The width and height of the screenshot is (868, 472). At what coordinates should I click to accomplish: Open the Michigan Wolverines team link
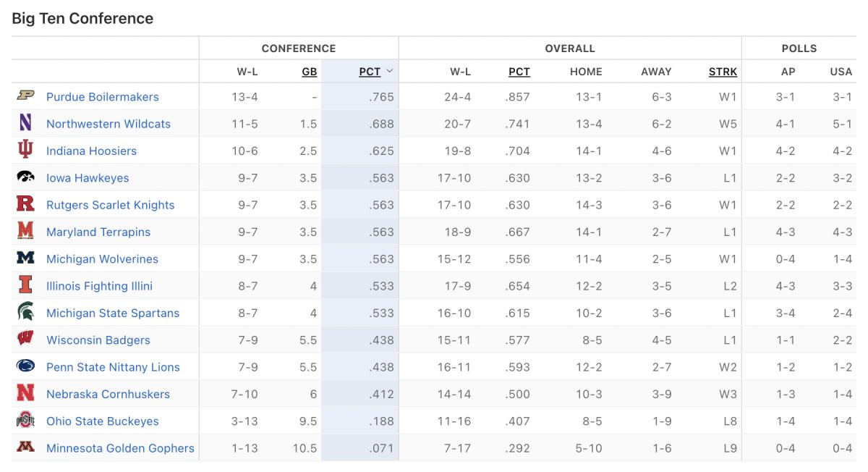click(102, 258)
